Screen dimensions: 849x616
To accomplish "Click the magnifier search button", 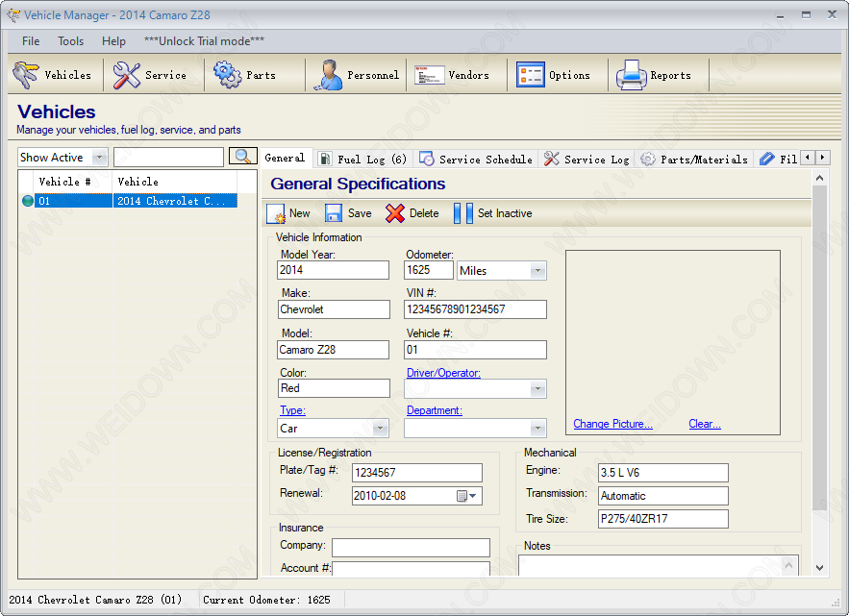I will (x=243, y=157).
